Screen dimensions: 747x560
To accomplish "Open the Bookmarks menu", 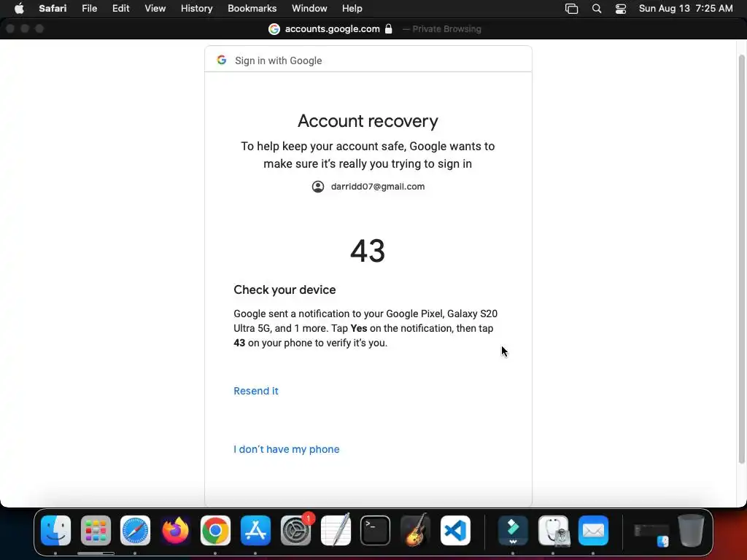I will pyautogui.click(x=252, y=9).
